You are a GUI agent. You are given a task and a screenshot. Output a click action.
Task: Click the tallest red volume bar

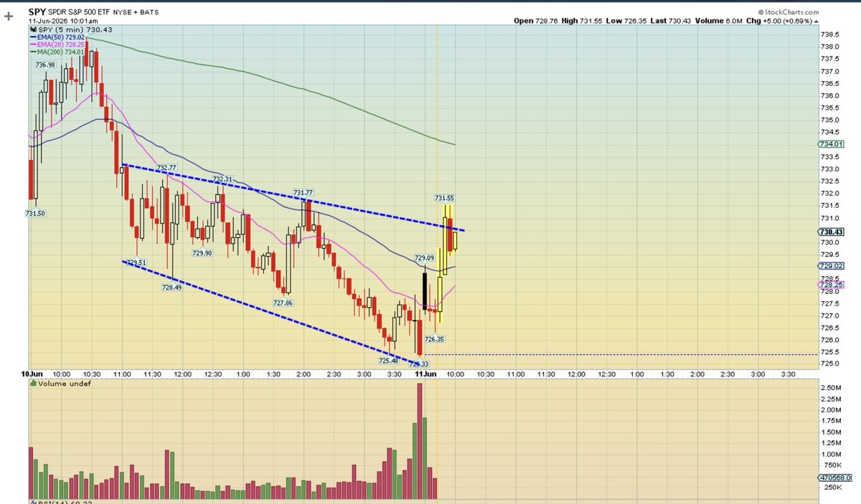coord(420,441)
